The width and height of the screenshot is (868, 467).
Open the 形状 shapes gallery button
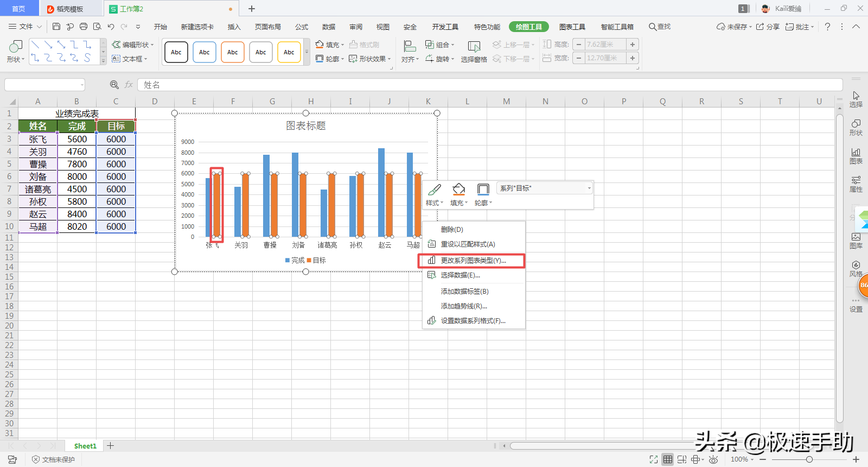[16, 52]
